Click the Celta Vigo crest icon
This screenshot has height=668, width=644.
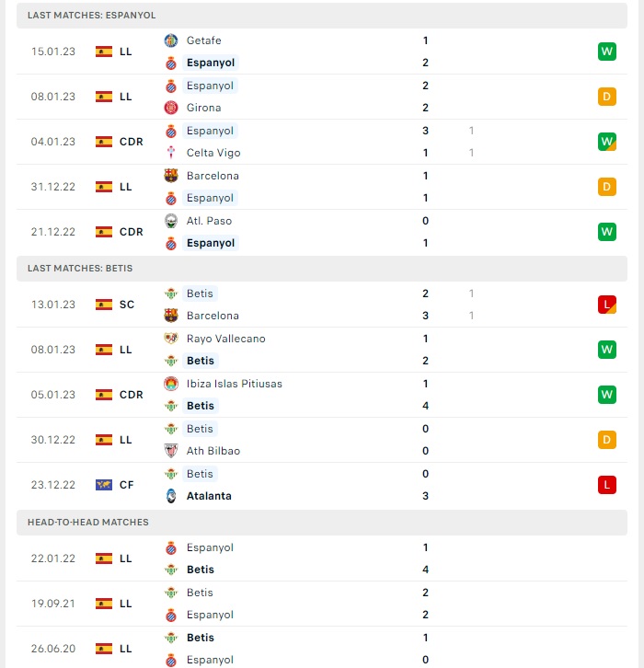(x=171, y=153)
